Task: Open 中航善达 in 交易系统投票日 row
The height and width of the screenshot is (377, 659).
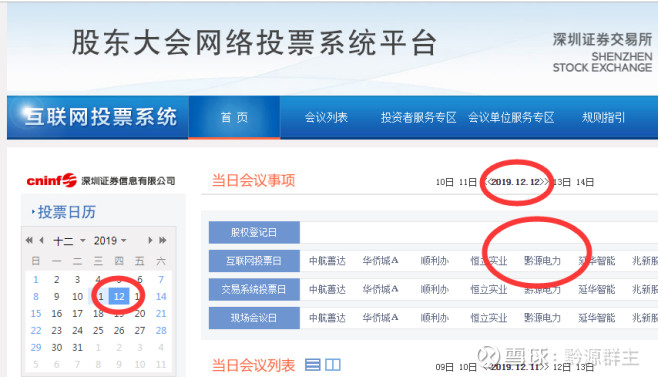Action: click(x=327, y=289)
